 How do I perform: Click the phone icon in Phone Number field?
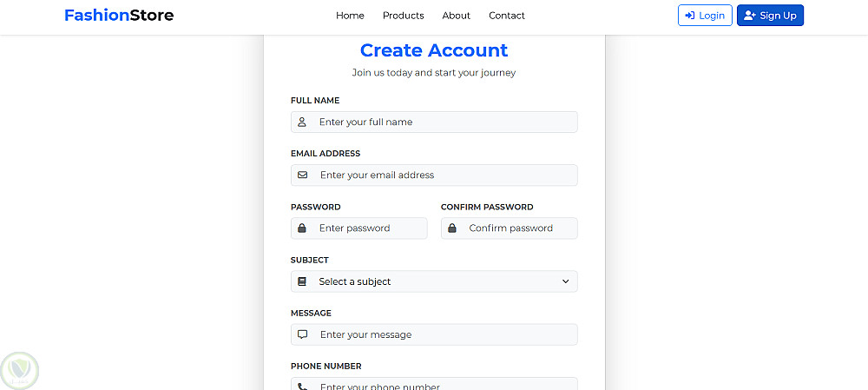[x=302, y=387]
